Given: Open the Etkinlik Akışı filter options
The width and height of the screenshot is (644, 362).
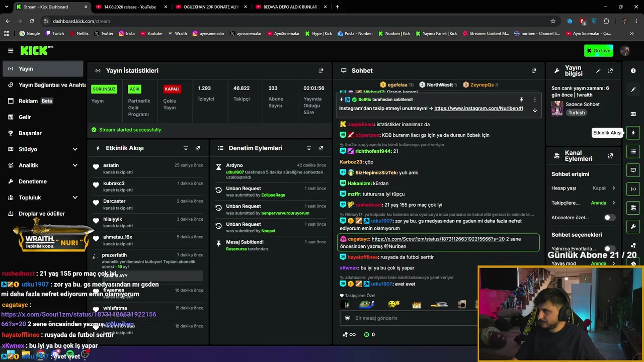Looking at the screenshot, I should point(186,148).
